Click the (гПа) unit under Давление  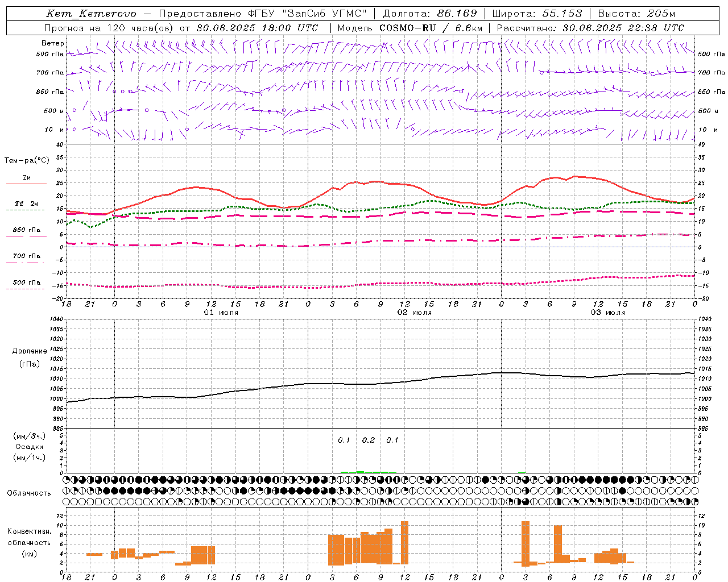tap(30, 364)
